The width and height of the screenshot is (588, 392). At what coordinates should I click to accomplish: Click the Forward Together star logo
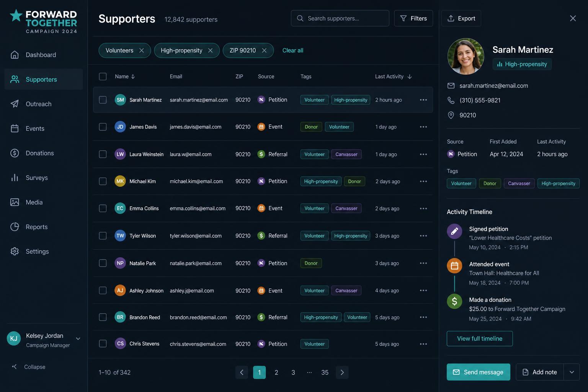coord(16,16)
